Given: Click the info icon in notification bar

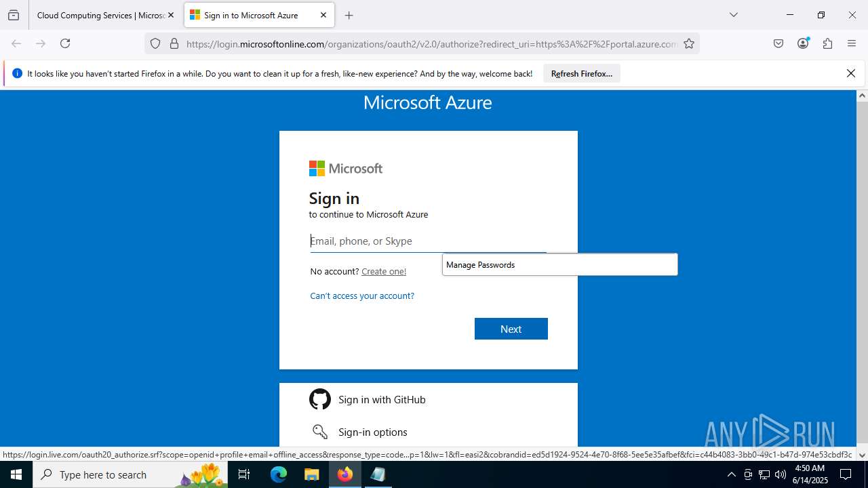Looking at the screenshot, I should 18,73.
